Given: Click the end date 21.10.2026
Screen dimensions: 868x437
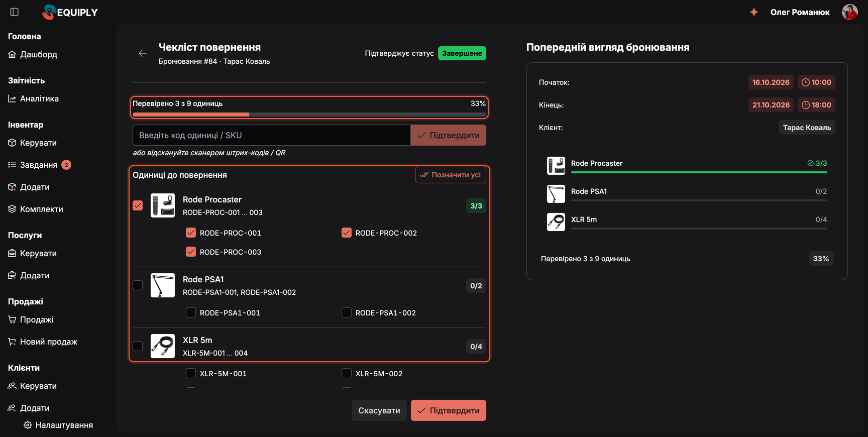Looking at the screenshot, I should coord(771,105).
